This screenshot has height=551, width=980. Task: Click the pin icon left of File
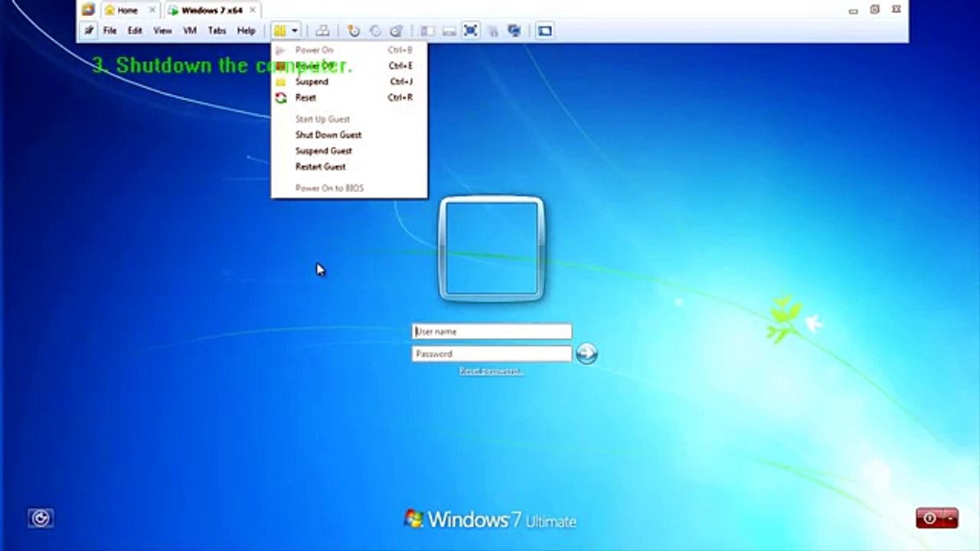pos(90,31)
